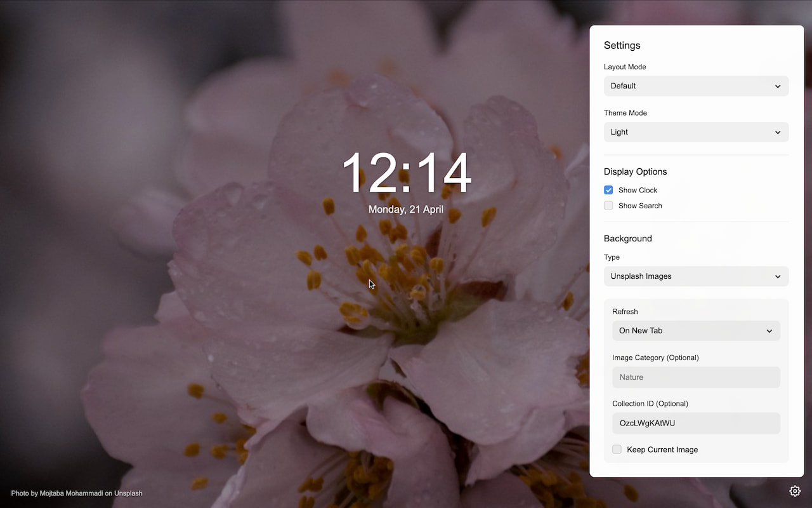Viewport: 812px width, 508px height.
Task: Select the 12:14 clock display
Action: [x=406, y=173]
